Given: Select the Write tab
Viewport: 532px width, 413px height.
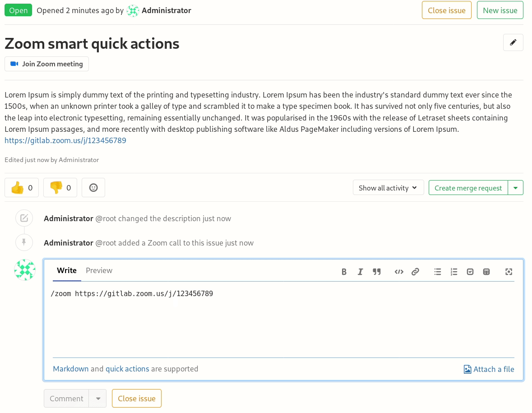Looking at the screenshot, I should [67, 270].
